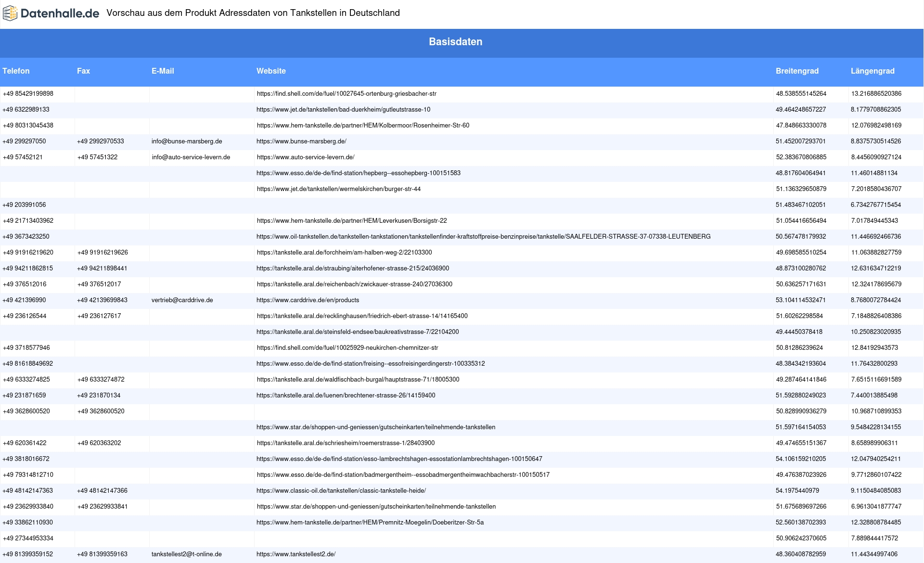Click the Basisdaten section header
The image size is (924, 563).
click(x=456, y=42)
